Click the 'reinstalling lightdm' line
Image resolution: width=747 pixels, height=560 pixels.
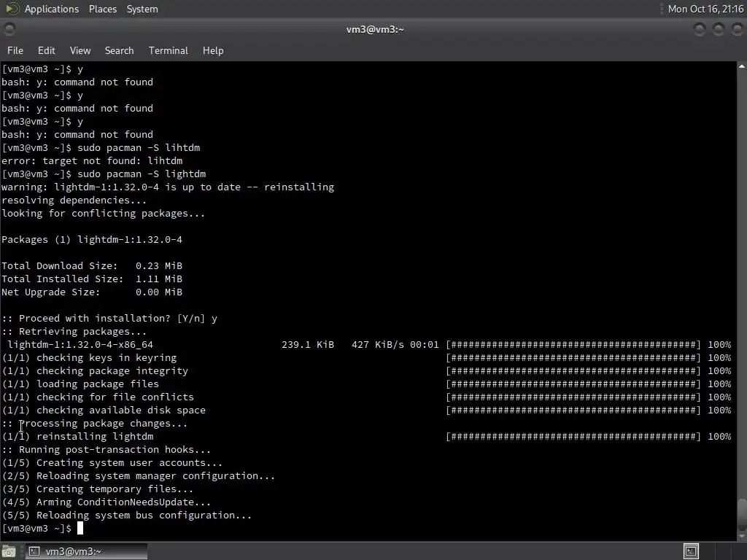pos(366,437)
